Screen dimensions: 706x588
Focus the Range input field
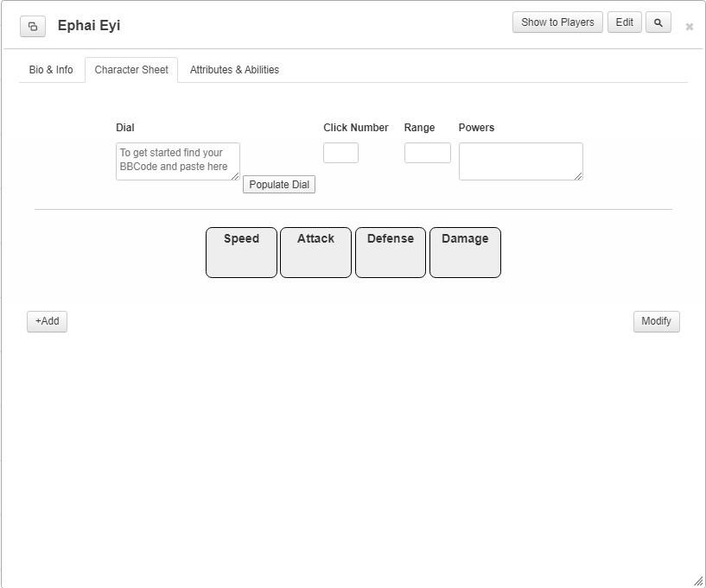coord(427,153)
